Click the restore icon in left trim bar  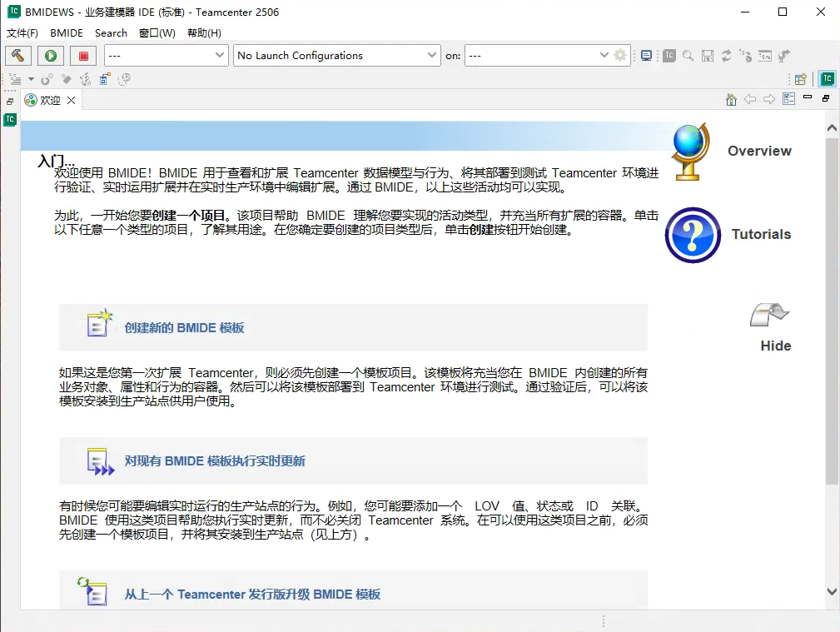click(10, 102)
